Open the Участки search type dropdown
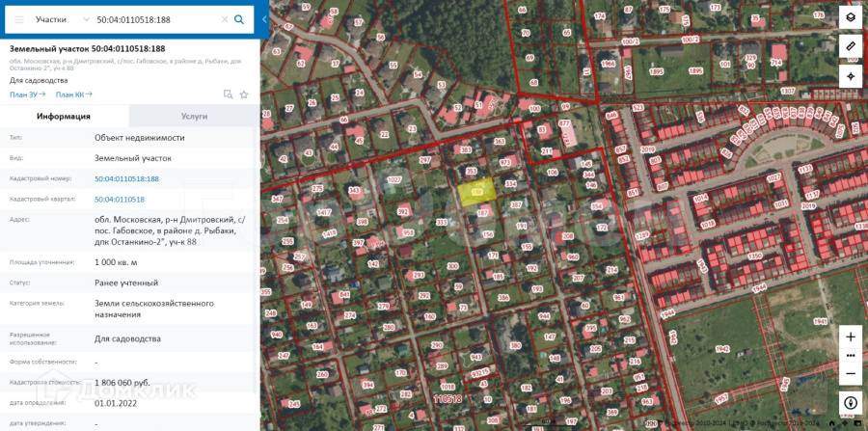 coord(62,19)
